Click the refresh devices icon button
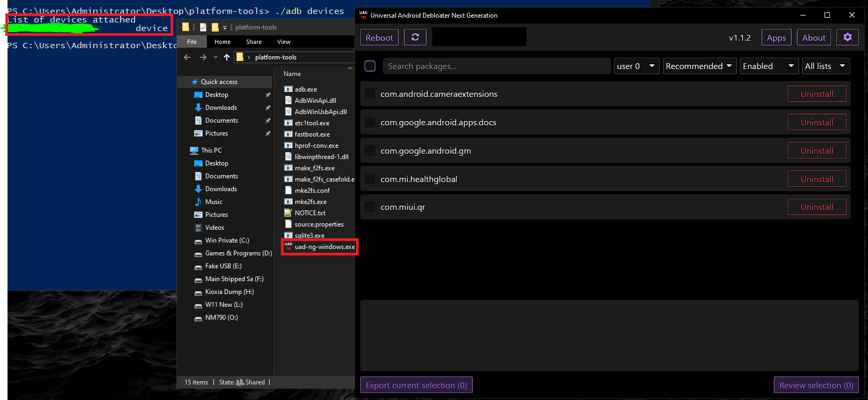 [x=415, y=37]
